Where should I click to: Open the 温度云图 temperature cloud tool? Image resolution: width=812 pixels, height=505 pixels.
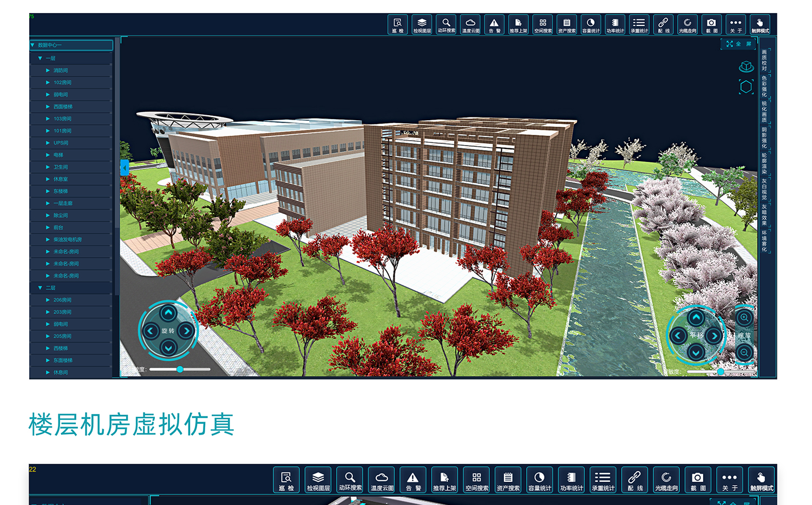pos(470,25)
